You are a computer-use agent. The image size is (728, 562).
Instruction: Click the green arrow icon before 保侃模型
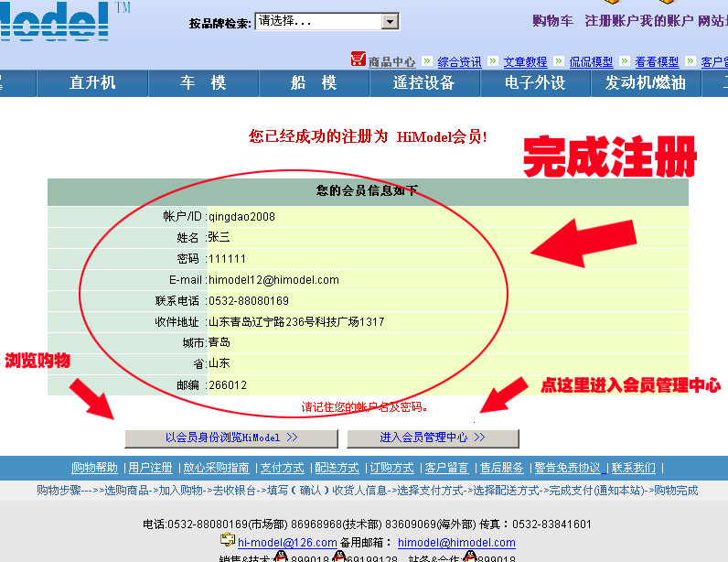click(x=559, y=61)
